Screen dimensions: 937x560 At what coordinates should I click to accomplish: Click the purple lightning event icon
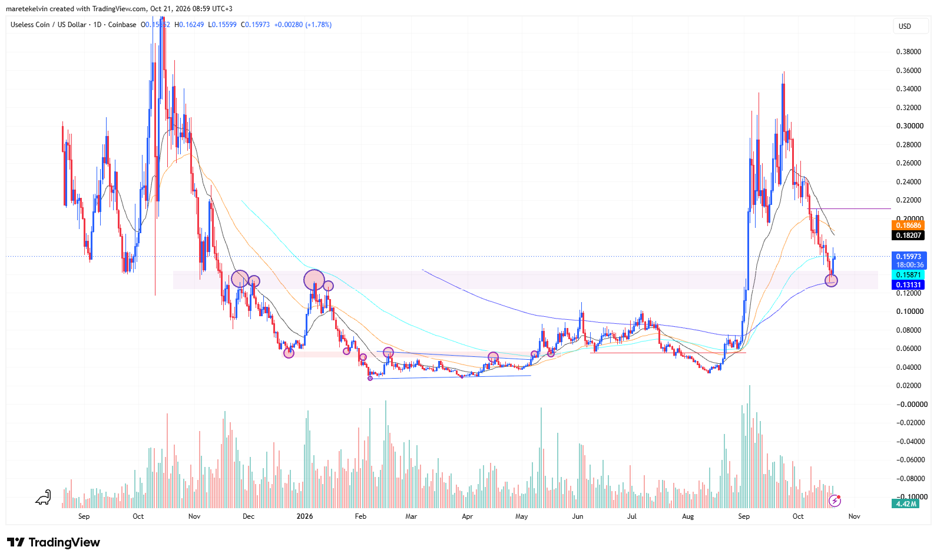(835, 501)
